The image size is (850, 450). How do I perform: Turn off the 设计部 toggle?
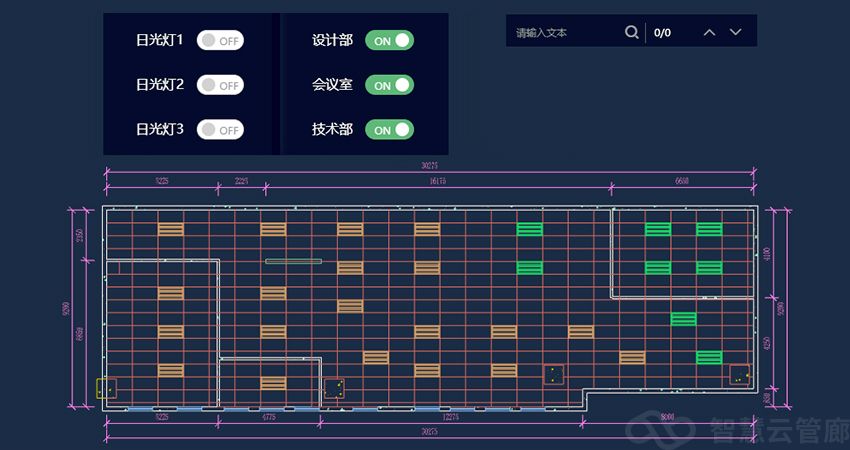pyautogui.click(x=389, y=40)
